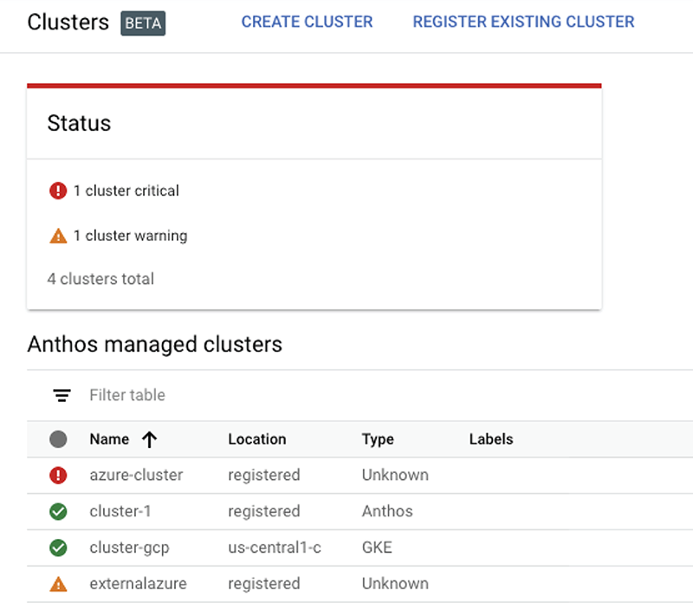
Task: Click REGISTER EXISTING CLUSTER button
Action: 523,22
